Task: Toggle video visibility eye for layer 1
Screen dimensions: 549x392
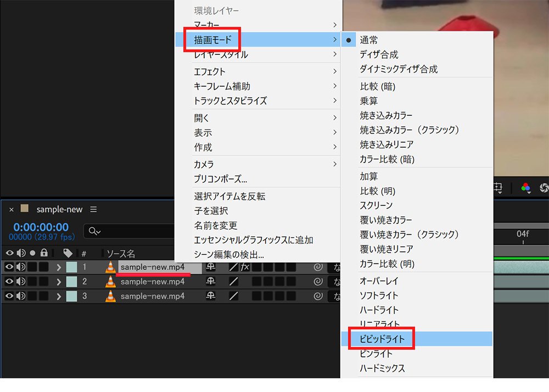Action: [x=9, y=267]
